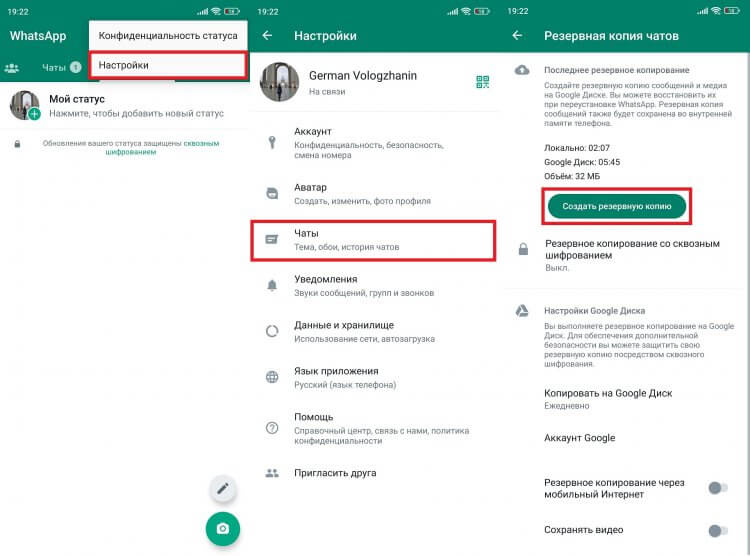Toggle Сохранять видео switch

[717, 530]
